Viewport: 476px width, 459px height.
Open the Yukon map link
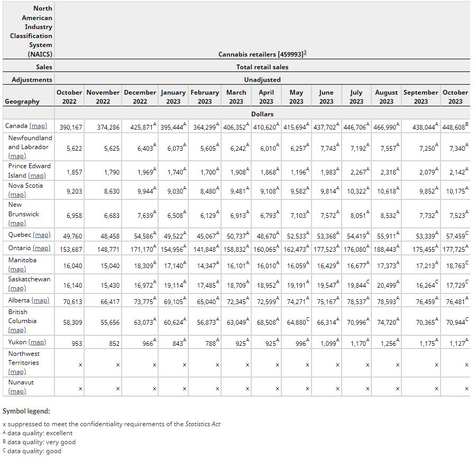(x=37, y=342)
